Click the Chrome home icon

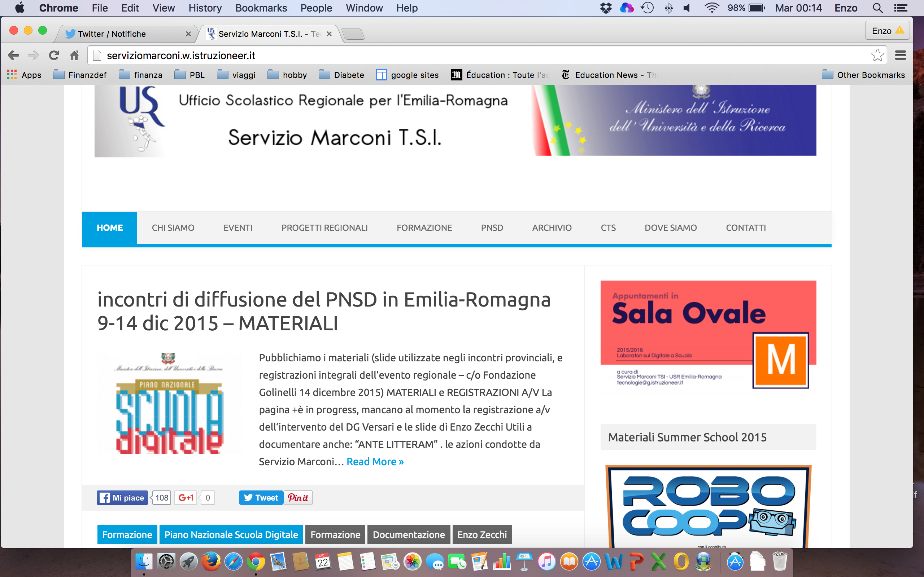(x=74, y=56)
